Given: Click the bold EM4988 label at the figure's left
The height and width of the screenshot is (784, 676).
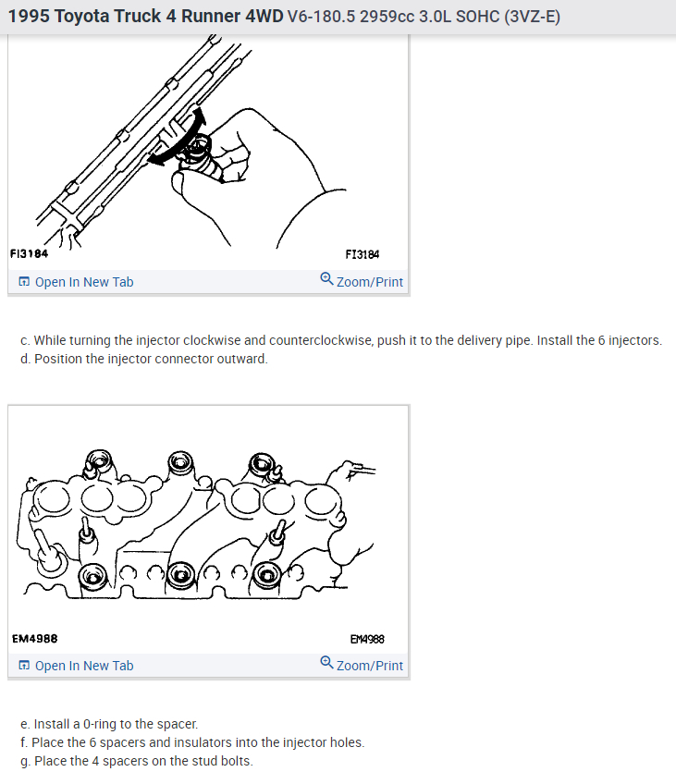Looking at the screenshot, I should 34,639.
